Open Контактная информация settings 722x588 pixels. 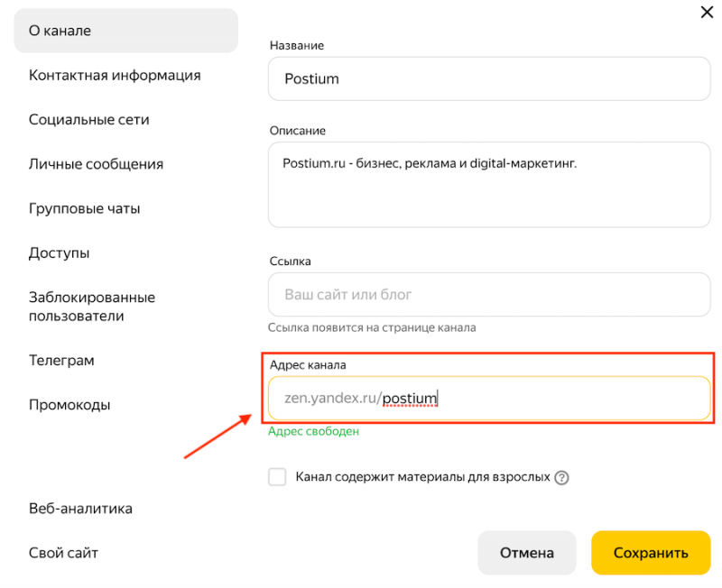115,76
